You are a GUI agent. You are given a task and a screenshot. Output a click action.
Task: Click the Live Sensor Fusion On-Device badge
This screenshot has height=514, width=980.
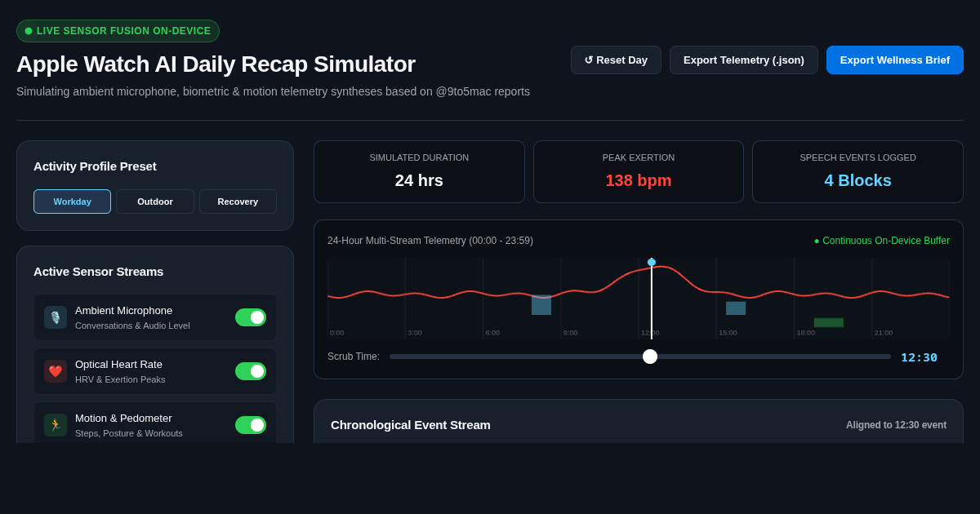pyautogui.click(x=118, y=31)
